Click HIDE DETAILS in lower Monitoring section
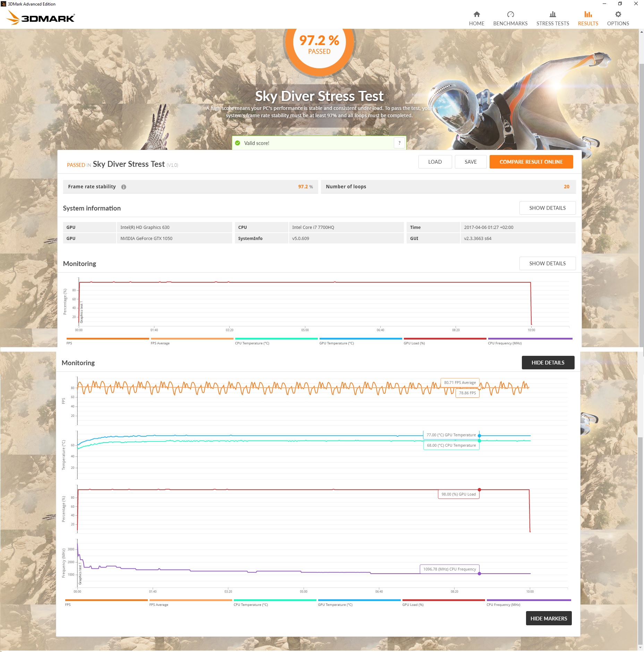Image resolution: width=644 pixels, height=652 pixels. click(x=548, y=363)
